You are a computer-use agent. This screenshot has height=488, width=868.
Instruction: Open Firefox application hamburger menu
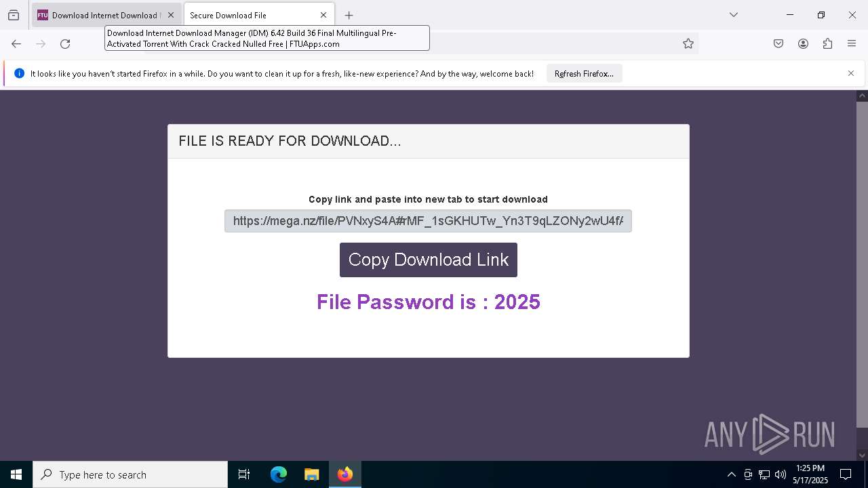point(852,43)
